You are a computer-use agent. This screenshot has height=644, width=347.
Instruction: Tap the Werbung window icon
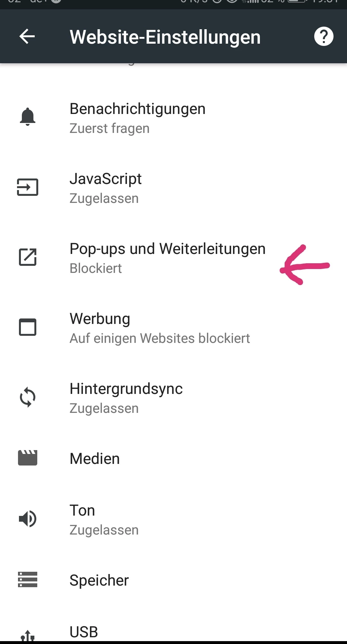[28, 327]
